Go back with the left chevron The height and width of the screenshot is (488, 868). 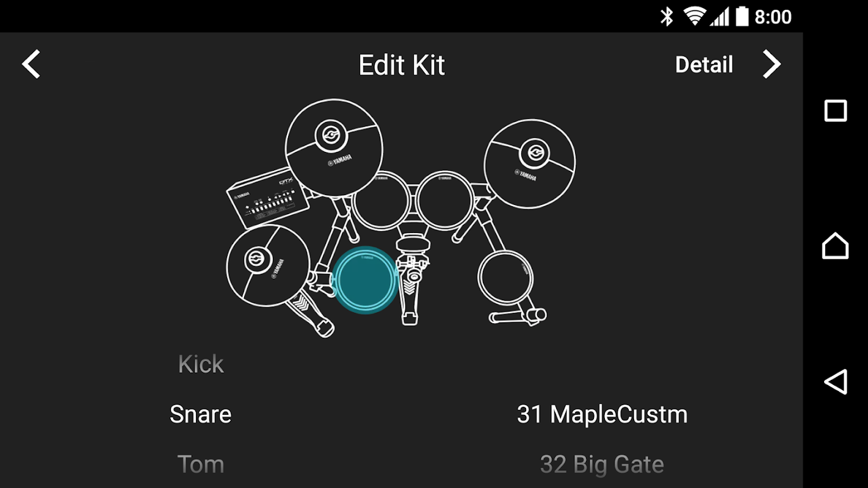click(x=31, y=64)
